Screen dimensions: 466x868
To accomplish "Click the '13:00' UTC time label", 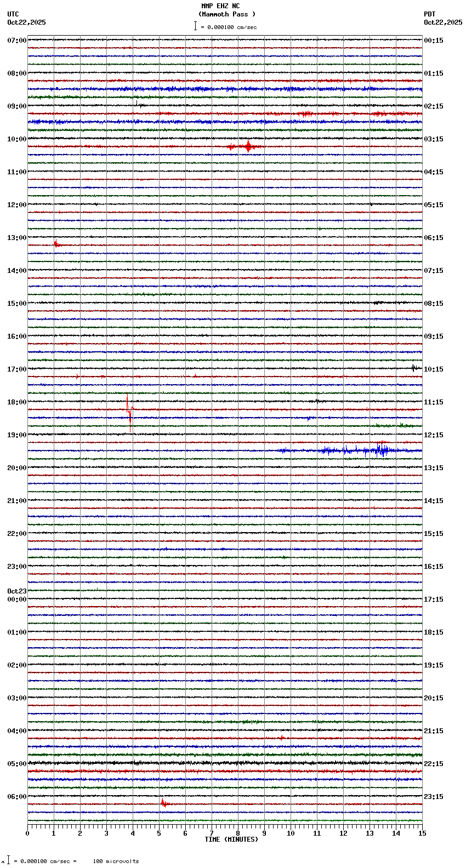I will (x=17, y=238).
